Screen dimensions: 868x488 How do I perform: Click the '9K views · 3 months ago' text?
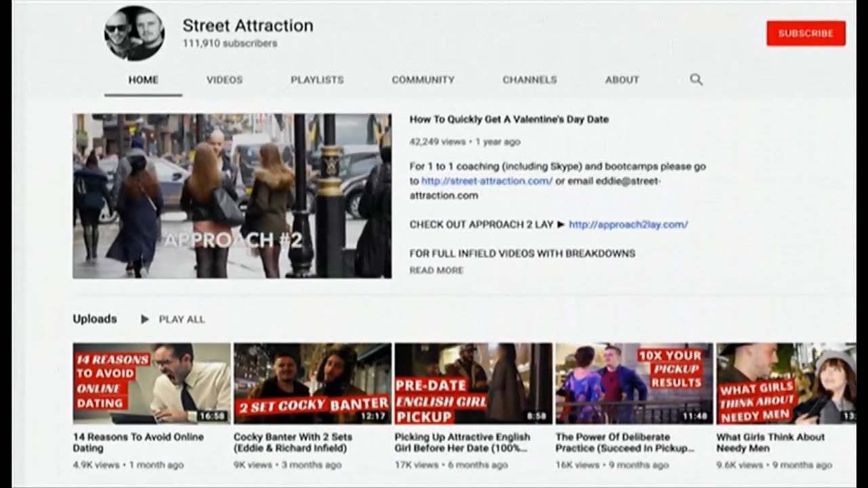click(287, 465)
